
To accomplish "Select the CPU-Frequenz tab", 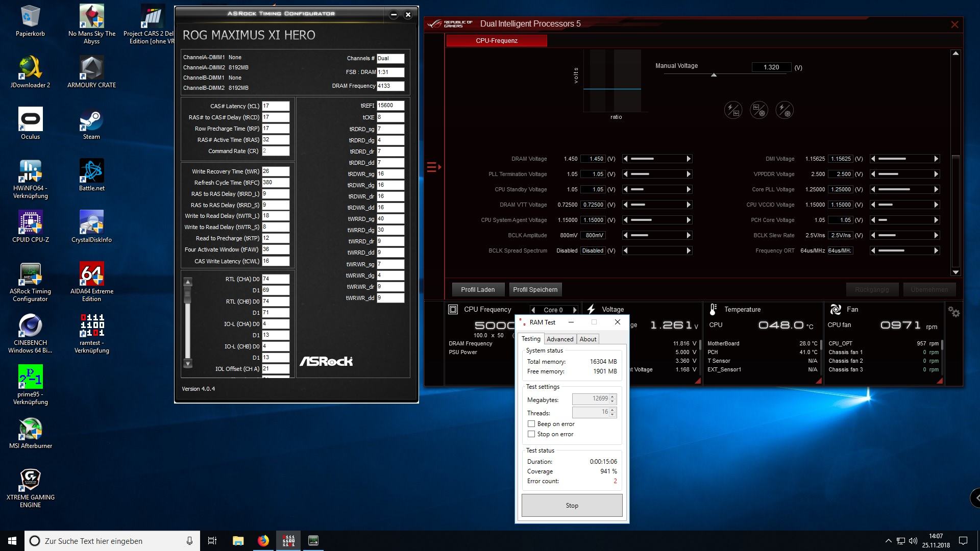I will [497, 40].
